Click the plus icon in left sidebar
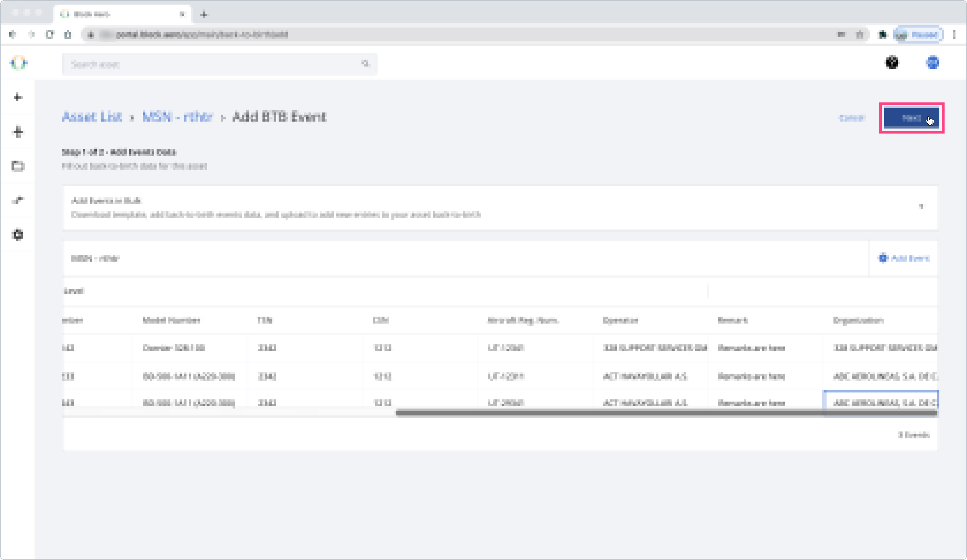967x560 pixels. [x=18, y=97]
